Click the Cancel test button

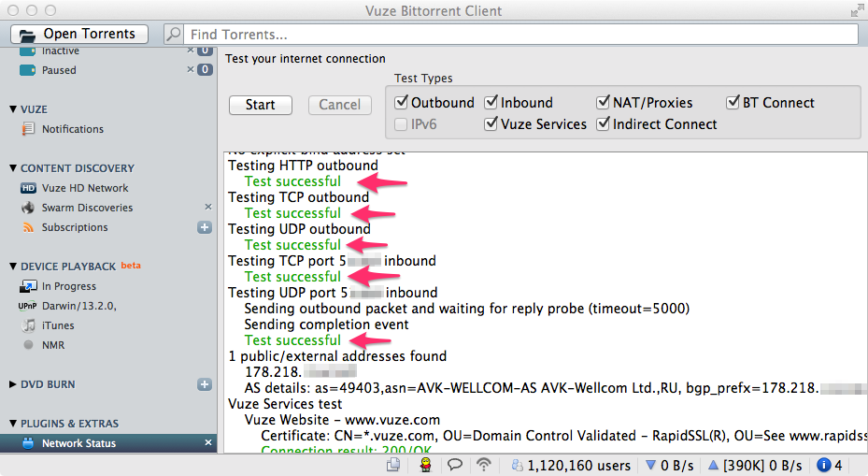339,105
